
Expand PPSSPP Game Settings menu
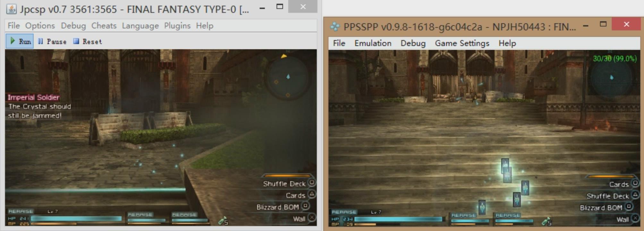pyautogui.click(x=462, y=43)
